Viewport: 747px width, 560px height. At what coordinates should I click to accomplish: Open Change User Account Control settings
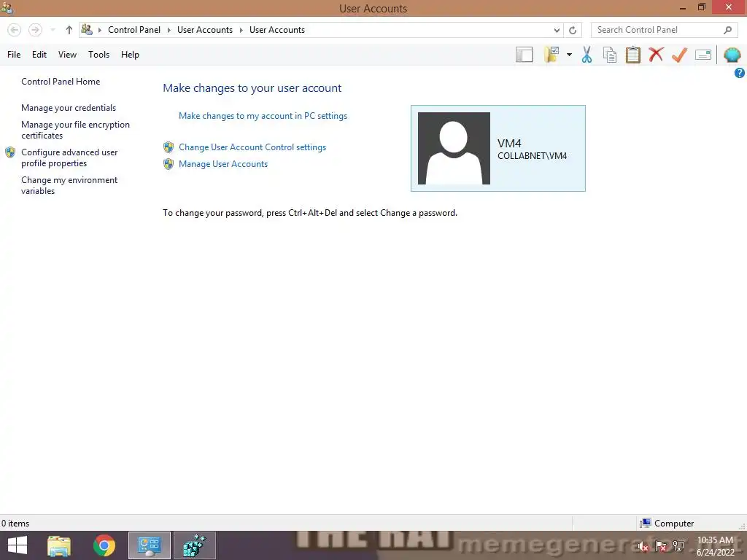pos(252,147)
